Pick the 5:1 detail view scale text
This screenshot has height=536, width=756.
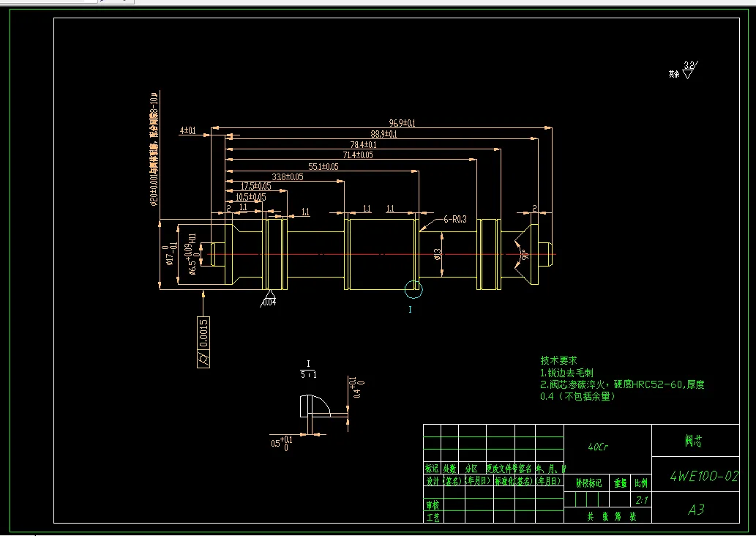tap(309, 374)
